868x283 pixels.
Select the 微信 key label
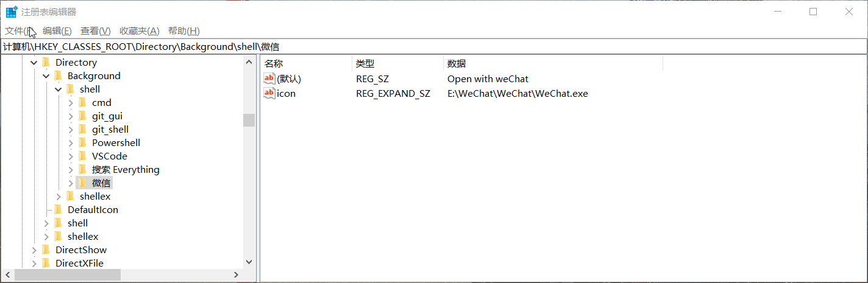102,183
